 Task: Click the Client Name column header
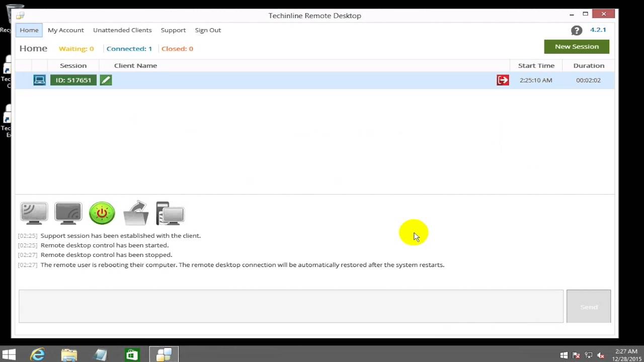(135, 65)
